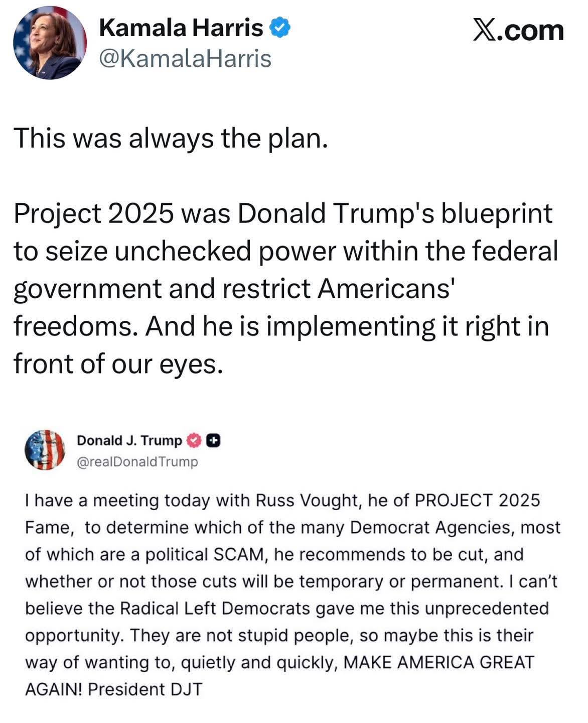Viewport: 588px width, 723px height.
Task: Open the @realDonaldTrump profile avatar
Action: [45, 449]
